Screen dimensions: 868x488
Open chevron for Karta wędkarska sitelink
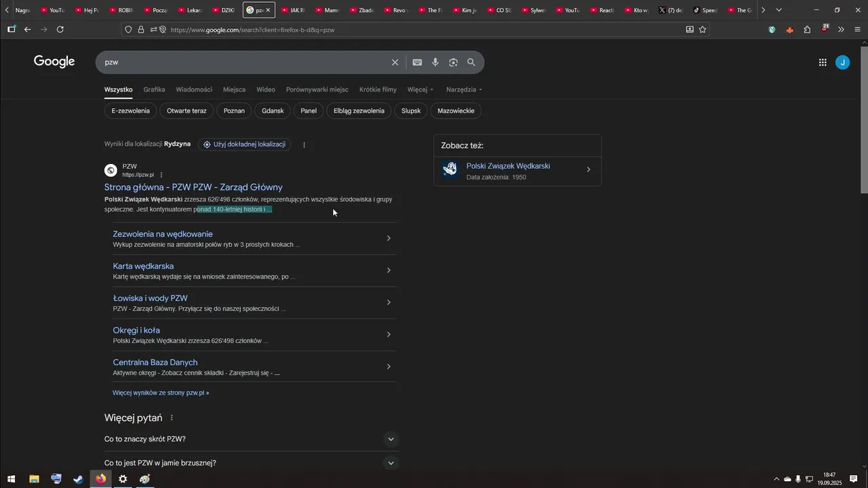tap(389, 270)
